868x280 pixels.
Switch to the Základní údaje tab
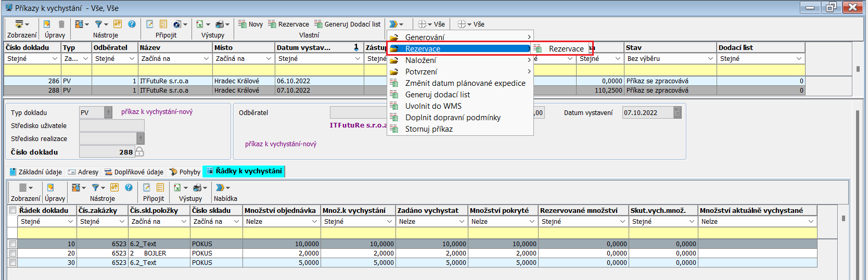point(35,172)
